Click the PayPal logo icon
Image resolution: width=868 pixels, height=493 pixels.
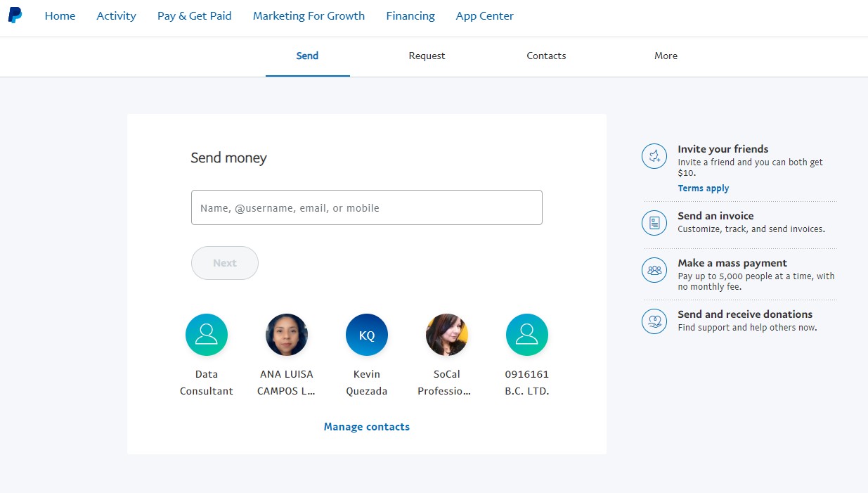(15, 15)
